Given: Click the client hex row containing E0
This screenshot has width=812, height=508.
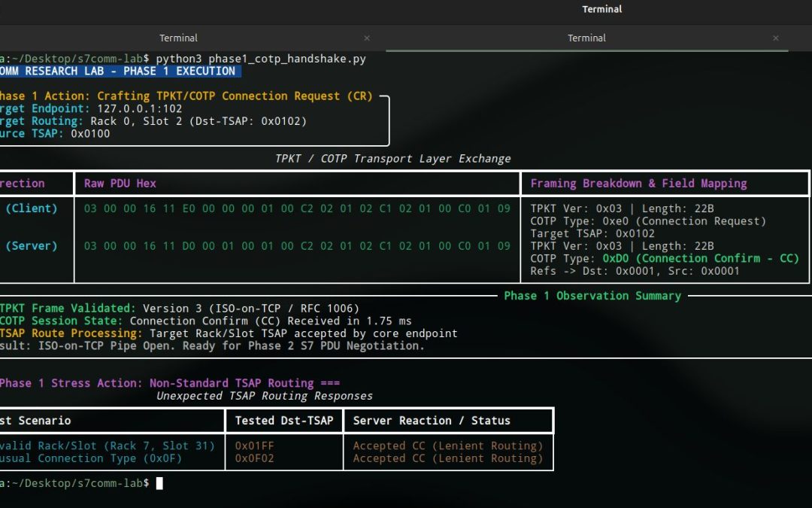Looking at the screenshot, I should pos(297,208).
